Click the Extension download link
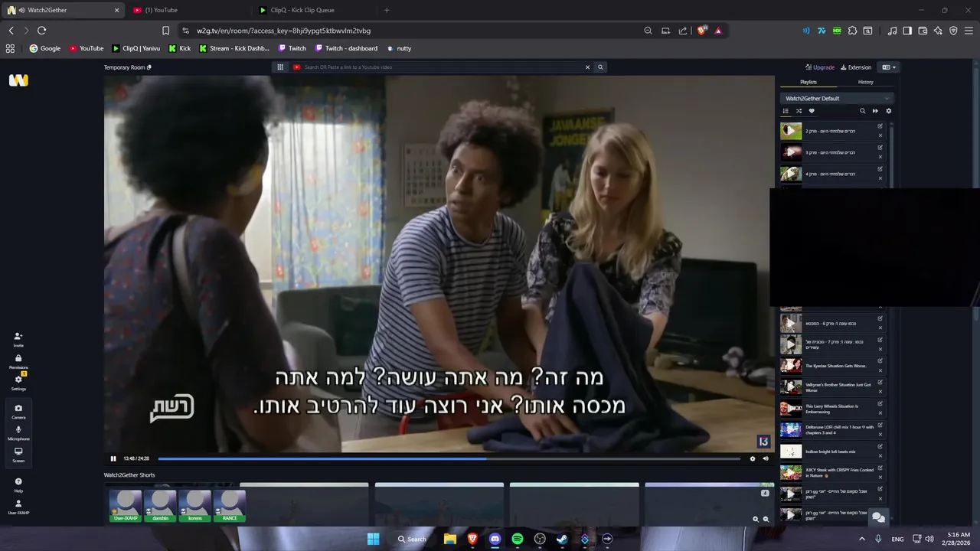980x551 pixels. (856, 67)
